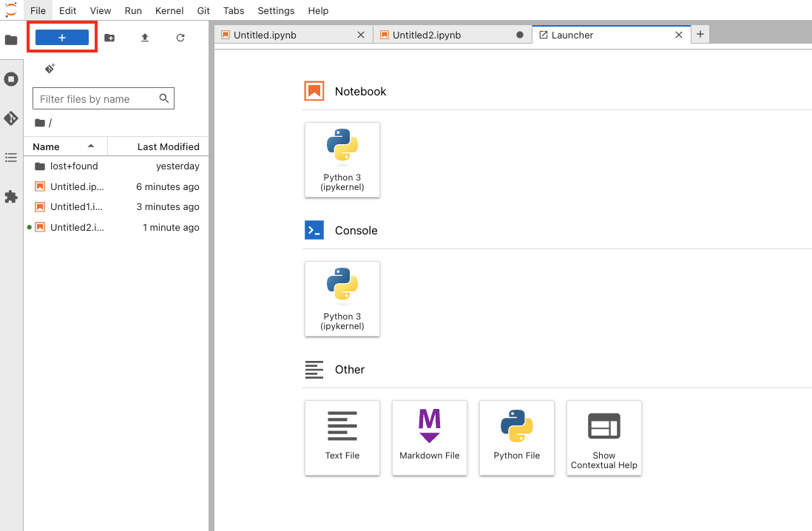Launch a Python 3 console
This screenshot has width=812, height=531.
click(x=342, y=299)
